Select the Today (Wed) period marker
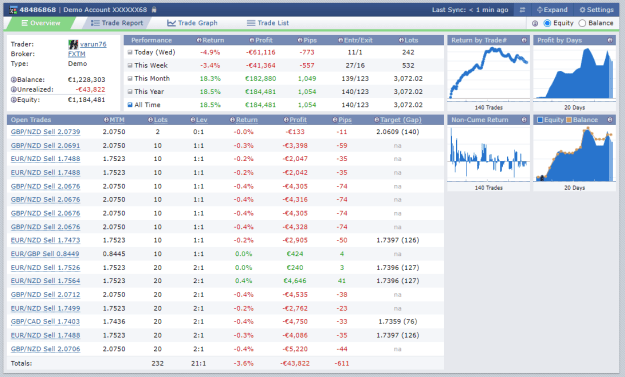 tap(130, 52)
